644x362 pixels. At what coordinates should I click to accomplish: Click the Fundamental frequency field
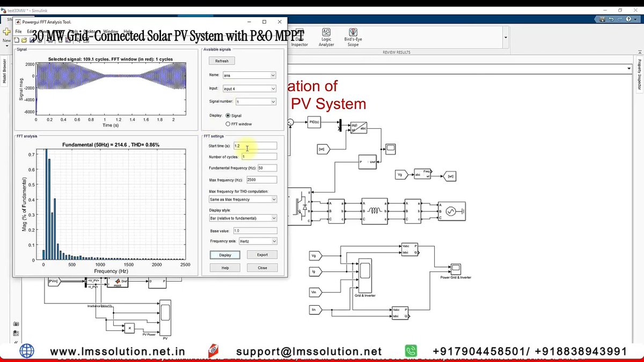(267, 168)
